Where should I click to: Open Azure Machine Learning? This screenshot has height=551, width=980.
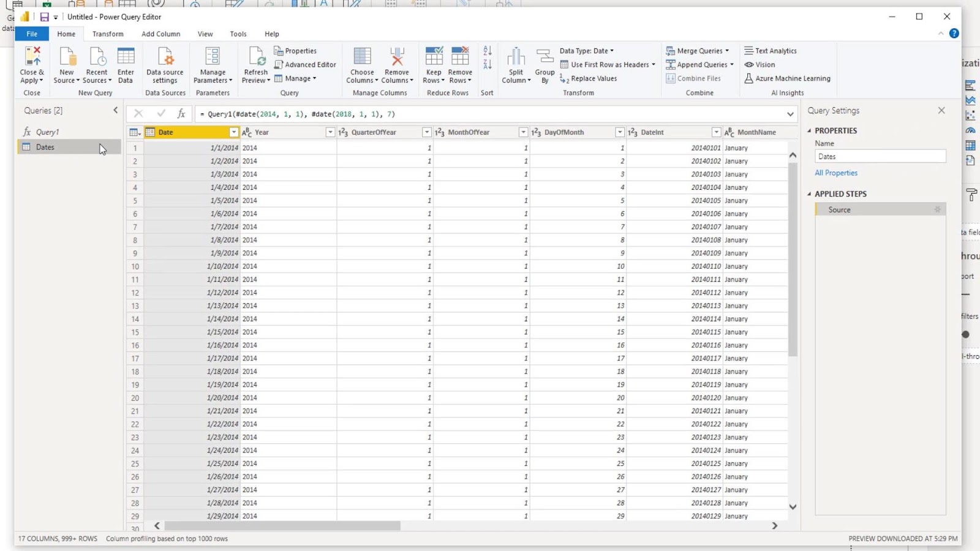[787, 78]
